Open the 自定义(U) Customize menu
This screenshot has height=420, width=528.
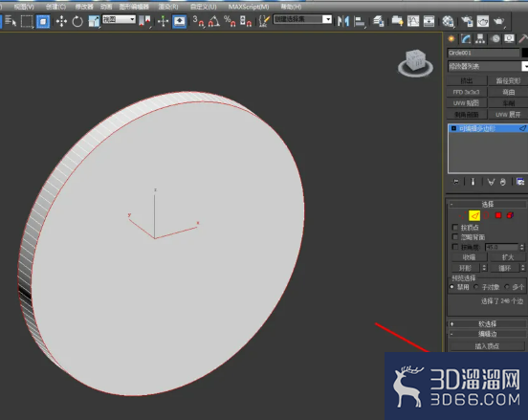[204, 7]
